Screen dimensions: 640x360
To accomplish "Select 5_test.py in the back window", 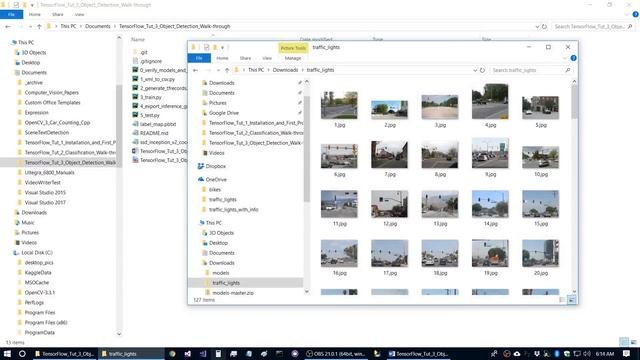I will pyautogui.click(x=149, y=115).
